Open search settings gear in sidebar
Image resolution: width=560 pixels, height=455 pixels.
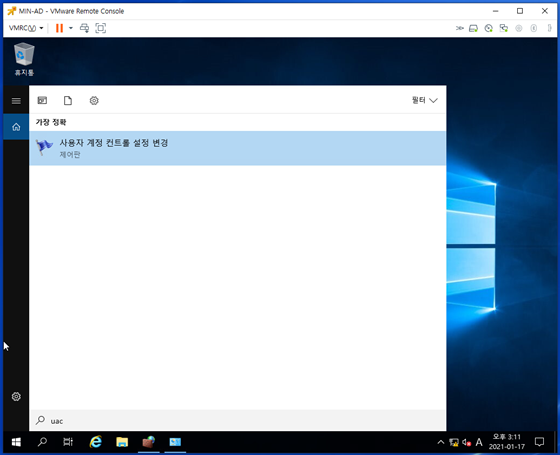tap(16, 396)
